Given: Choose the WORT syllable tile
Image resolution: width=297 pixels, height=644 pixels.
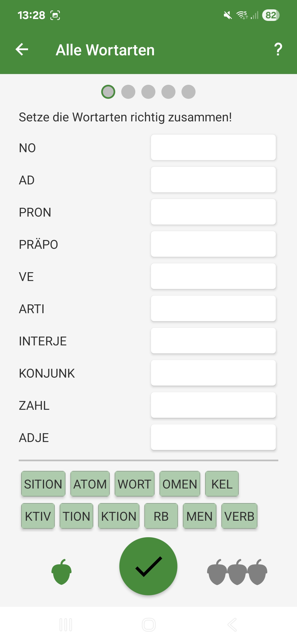Looking at the screenshot, I should point(134,484).
